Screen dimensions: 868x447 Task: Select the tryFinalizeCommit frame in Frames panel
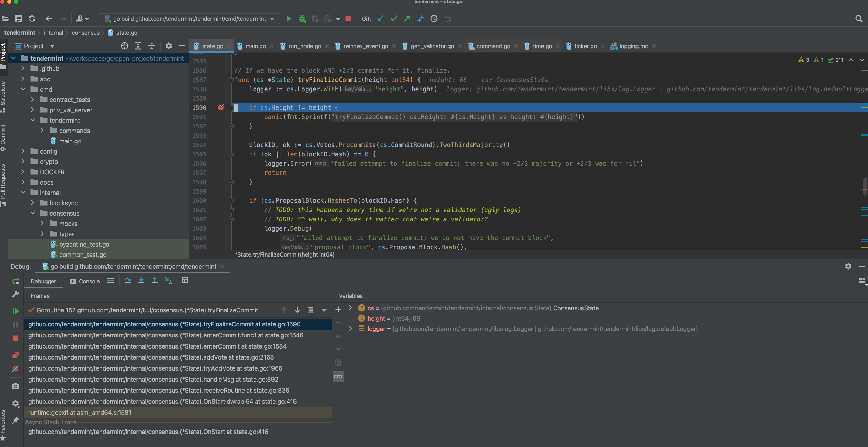click(x=164, y=324)
